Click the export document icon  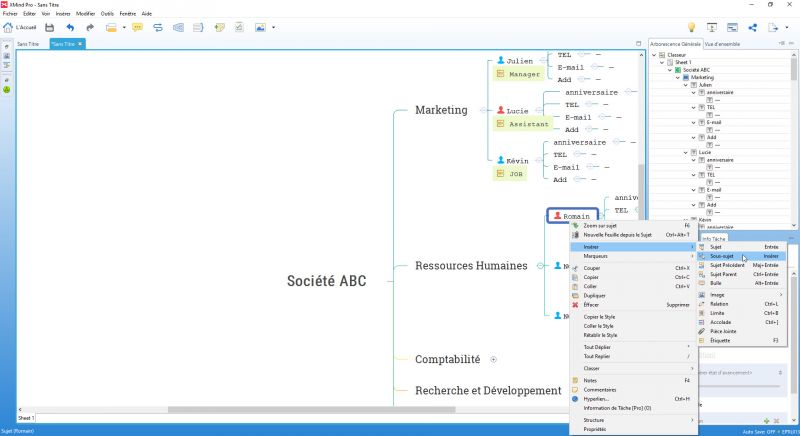(x=773, y=28)
